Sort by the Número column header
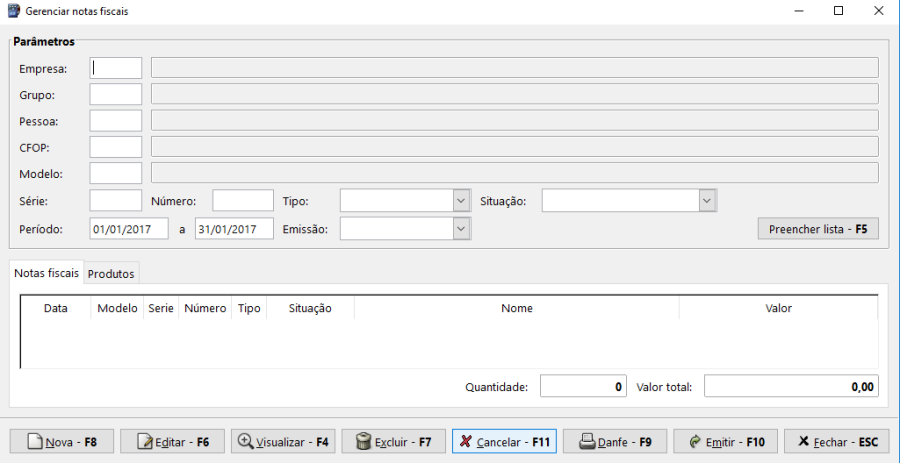 [205, 308]
